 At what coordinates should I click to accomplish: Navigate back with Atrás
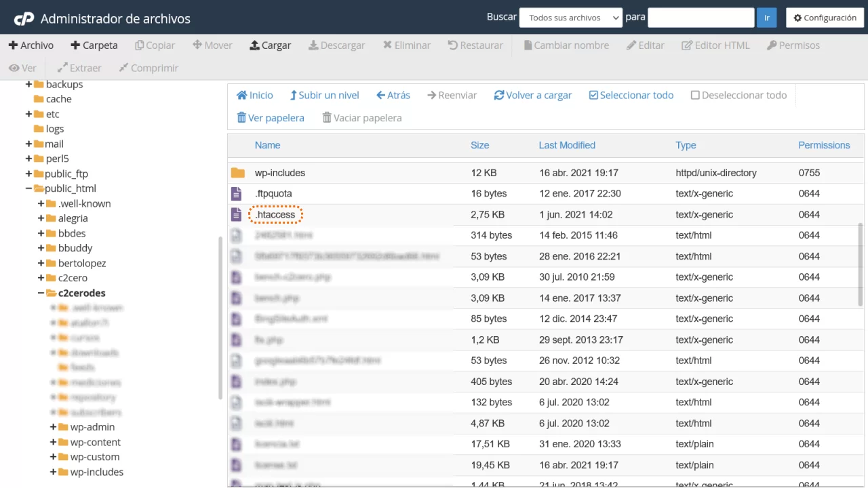click(x=393, y=96)
